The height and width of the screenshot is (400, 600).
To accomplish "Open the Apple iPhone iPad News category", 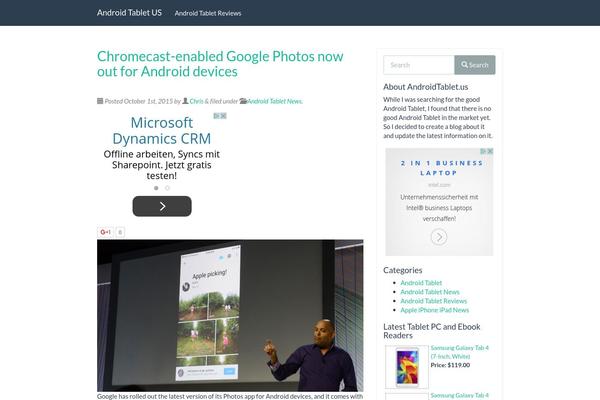I will (434, 310).
